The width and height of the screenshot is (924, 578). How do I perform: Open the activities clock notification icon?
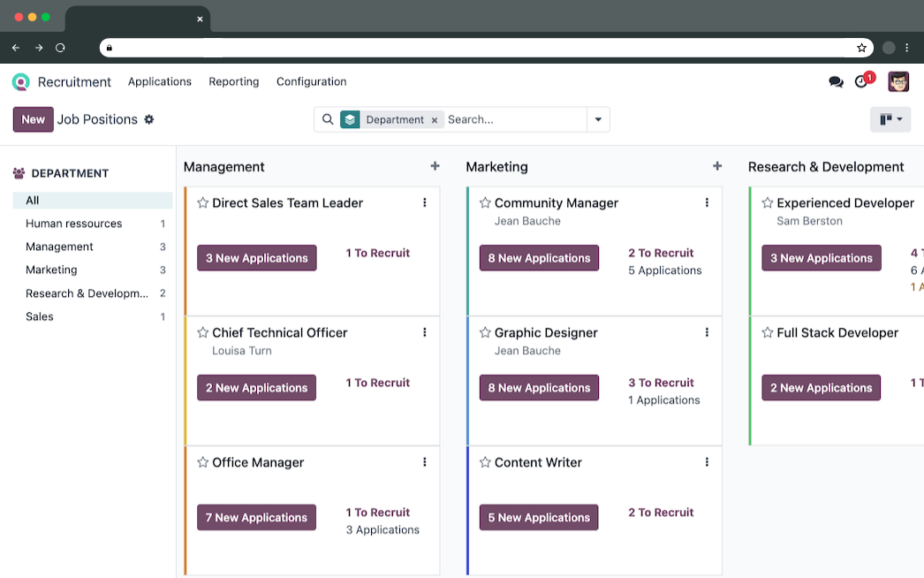click(x=862, y=82)
